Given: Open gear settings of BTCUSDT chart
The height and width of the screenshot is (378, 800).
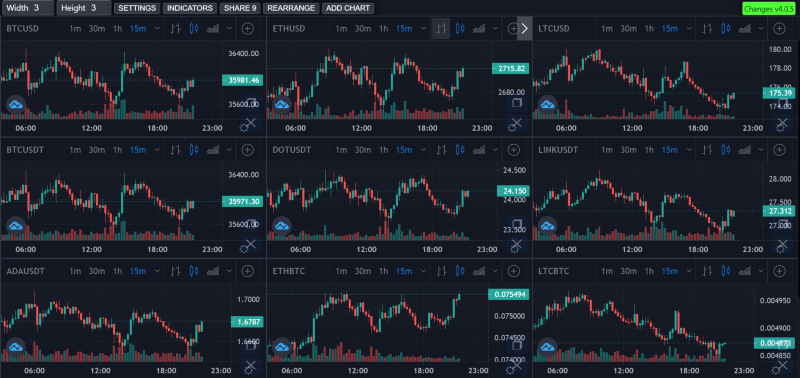Looking at the screenshot, I should pyautogui.click(x=243, y=248).
